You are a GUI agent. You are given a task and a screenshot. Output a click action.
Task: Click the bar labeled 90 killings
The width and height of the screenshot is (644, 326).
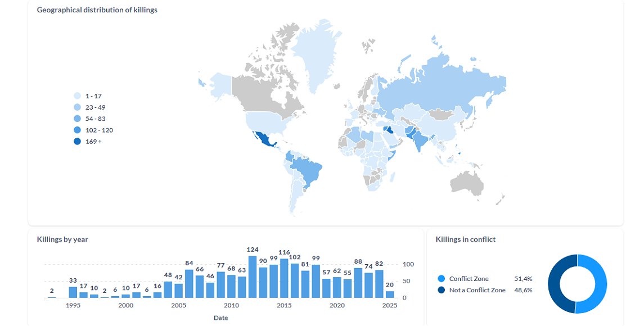tap(263, 283)
